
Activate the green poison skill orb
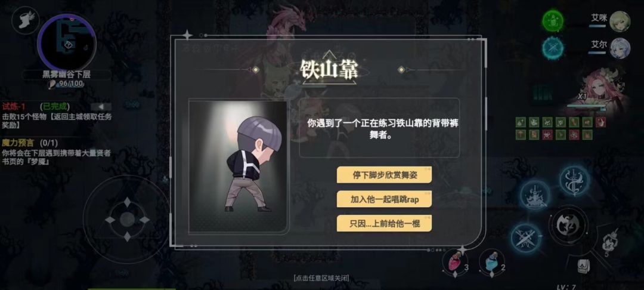click(x=553, y=20)
